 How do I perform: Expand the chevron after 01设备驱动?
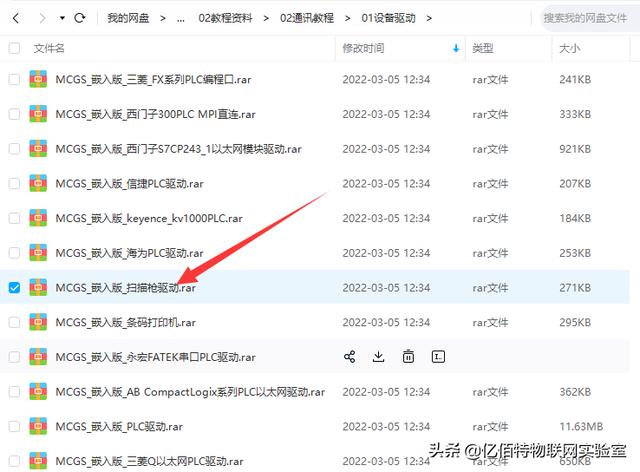coord(429,18)
